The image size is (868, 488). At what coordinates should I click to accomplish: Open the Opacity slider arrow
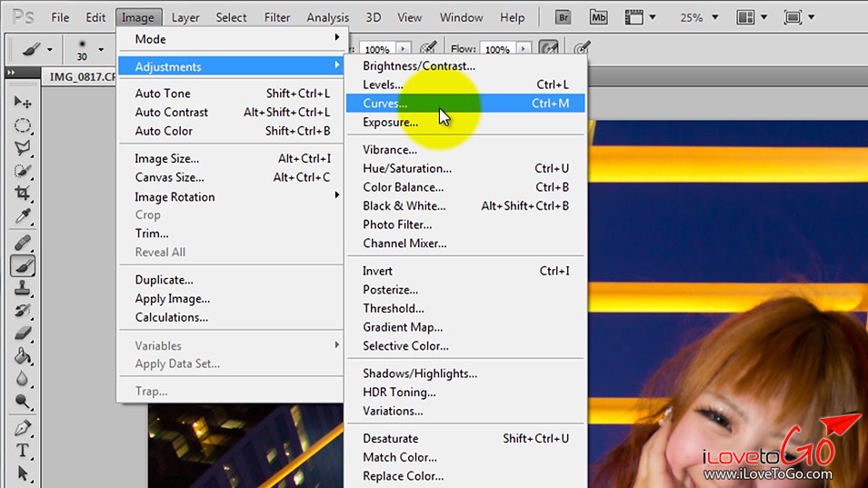point(404,49)
